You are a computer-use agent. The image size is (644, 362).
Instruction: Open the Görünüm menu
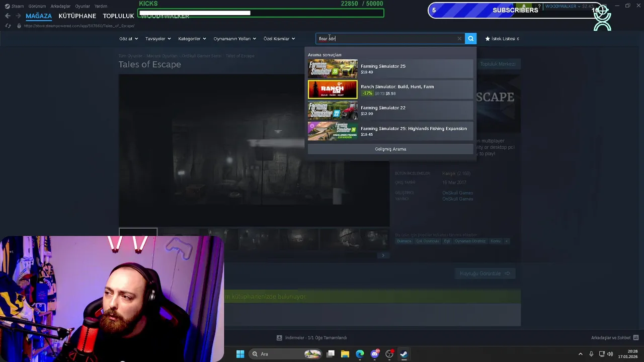point(37,6)
